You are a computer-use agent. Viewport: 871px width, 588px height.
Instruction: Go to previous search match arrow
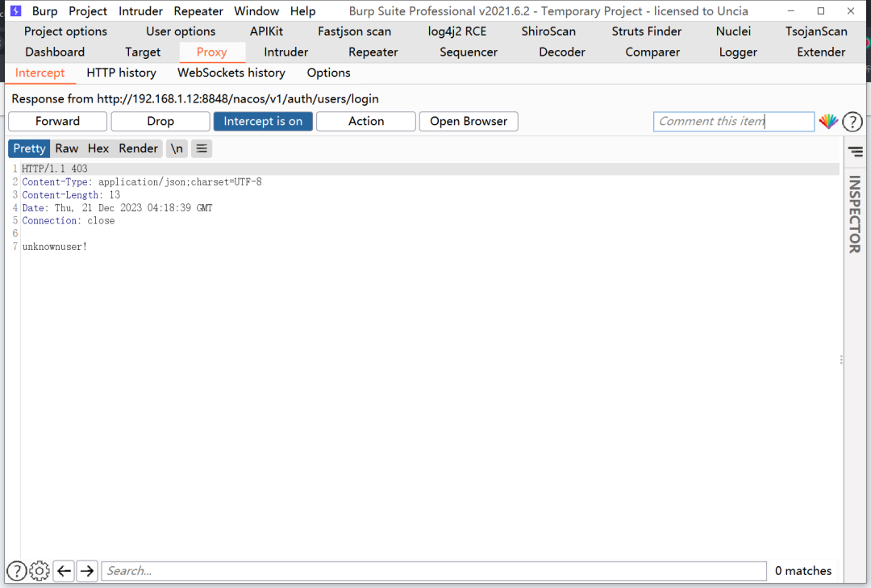coord(65,571)
